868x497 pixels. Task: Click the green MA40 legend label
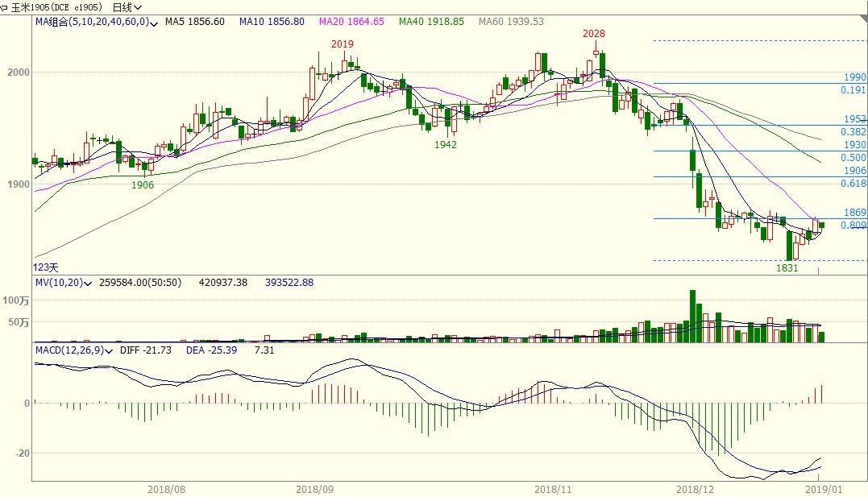(431, 22)
